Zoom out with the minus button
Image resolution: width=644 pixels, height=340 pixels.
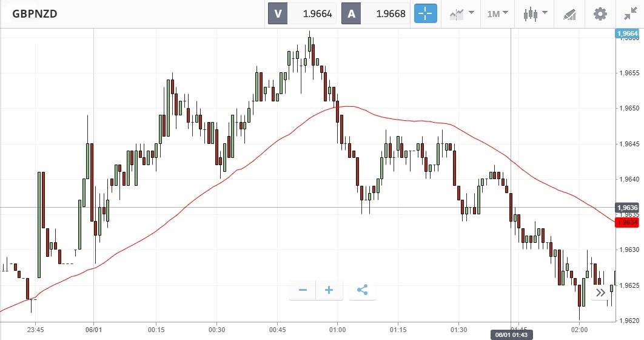303,290
